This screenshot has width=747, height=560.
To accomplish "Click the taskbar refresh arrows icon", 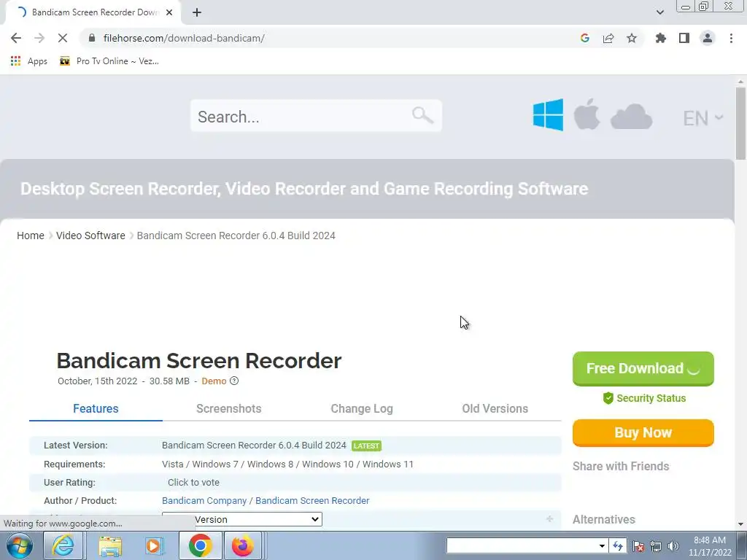I will coord(618,546).
